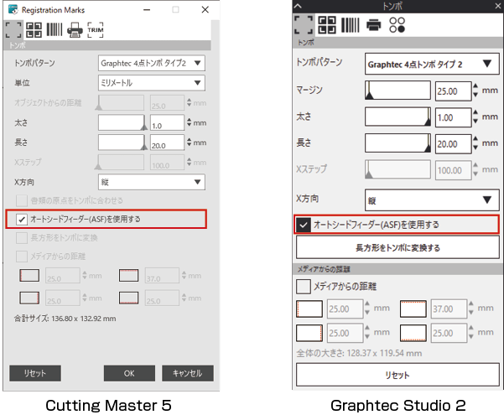Toggle ASF checkbox in Graphtec Studio panel
The width and height of the screenshot is (504, 420).
click(x=304, y=225)
